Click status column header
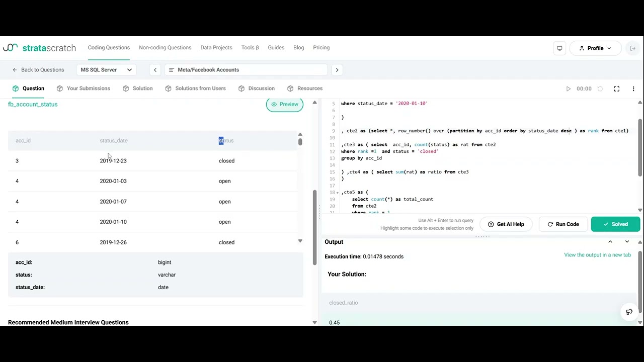644x362 pixels. pos(226,141)
